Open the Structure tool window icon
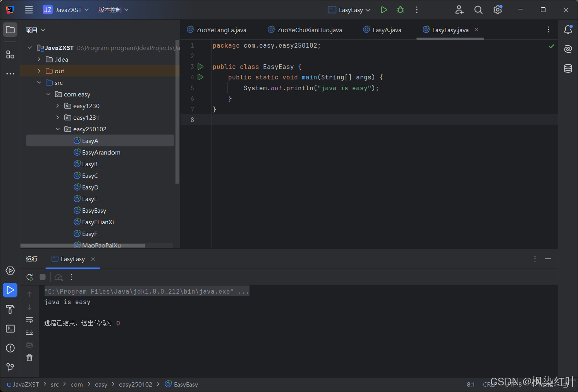The image size is (578, 392). (10, 55)
